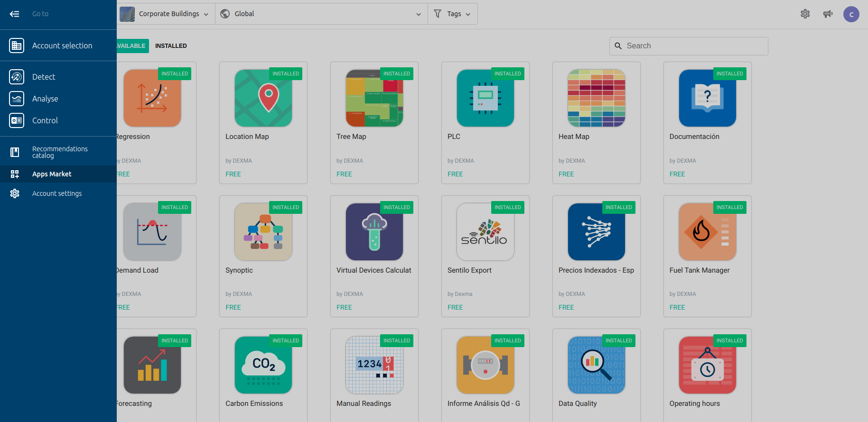Open the PLC app icon
The width and height of the screenshot is (868, 422).
(x=485, y=98)
